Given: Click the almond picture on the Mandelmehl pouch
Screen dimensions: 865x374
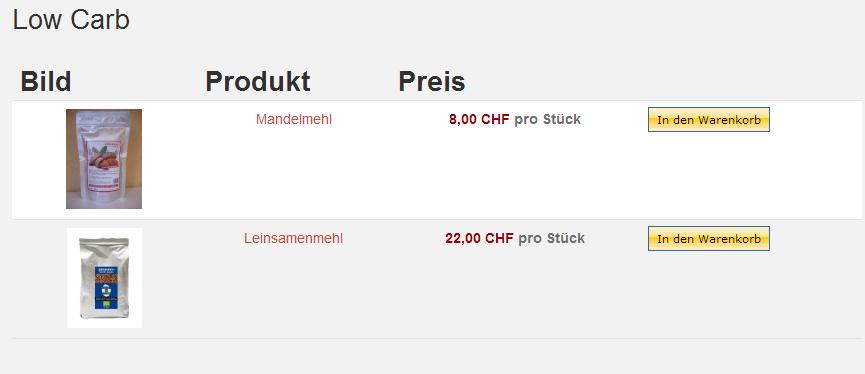Looking at the screenshot, I should [x=104, y=160].
